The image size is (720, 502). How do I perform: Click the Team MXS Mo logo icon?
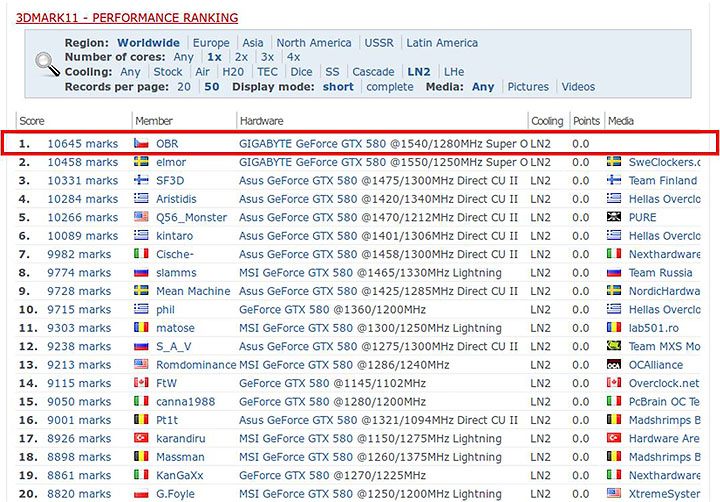tap(614, 346)
